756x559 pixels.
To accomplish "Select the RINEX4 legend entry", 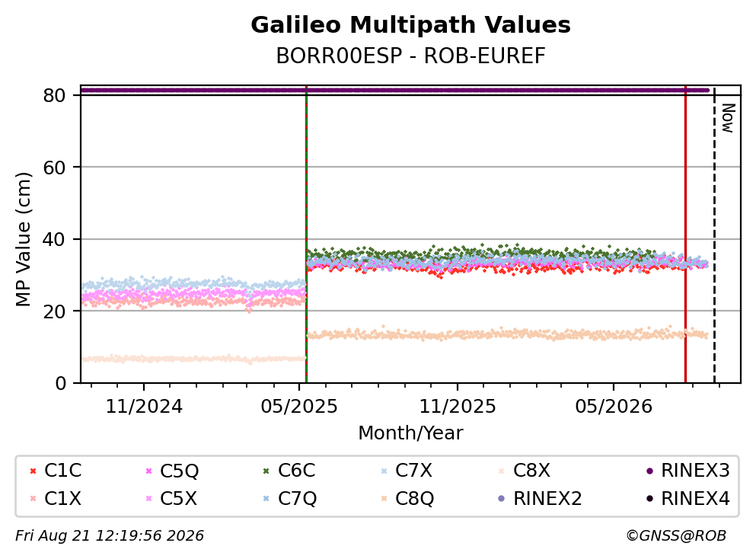I will click(688, 499).
